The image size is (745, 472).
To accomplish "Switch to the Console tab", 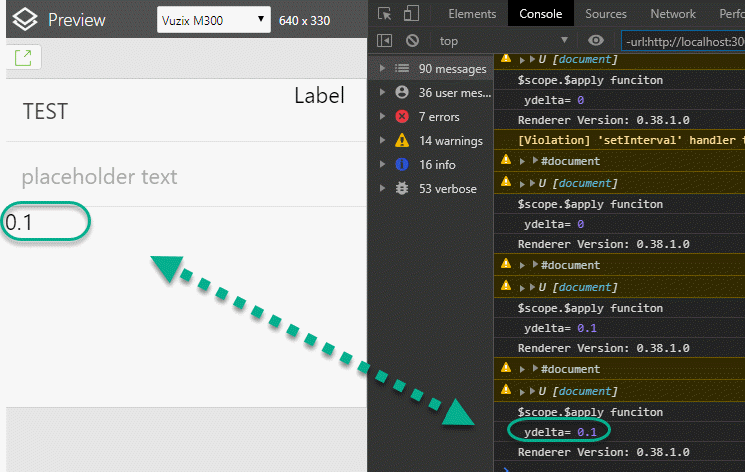I will click(x=541, y=13).
